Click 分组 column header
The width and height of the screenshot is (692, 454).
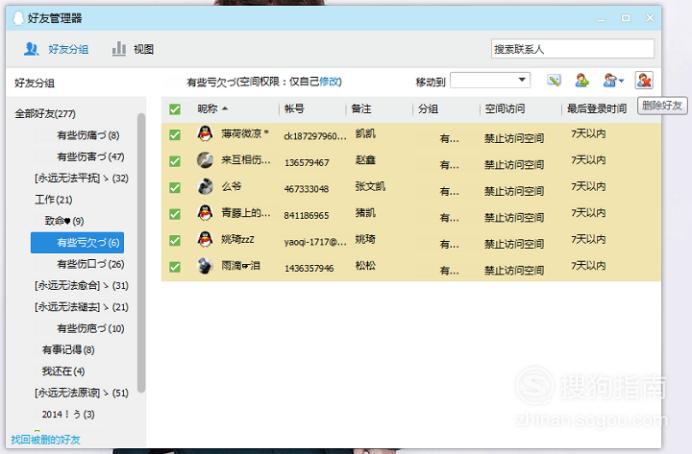click(428, 109)
